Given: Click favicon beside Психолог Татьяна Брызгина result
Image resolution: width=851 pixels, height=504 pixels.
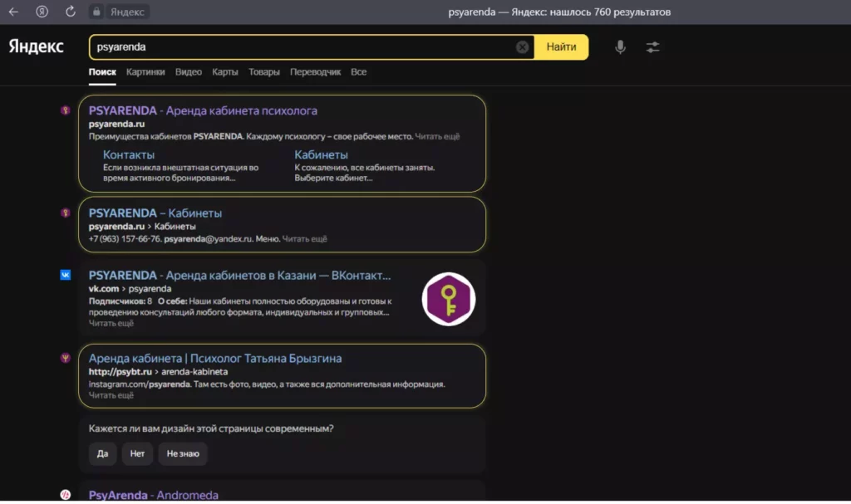Looking at the screenshot, I should (x=65, y=358).
